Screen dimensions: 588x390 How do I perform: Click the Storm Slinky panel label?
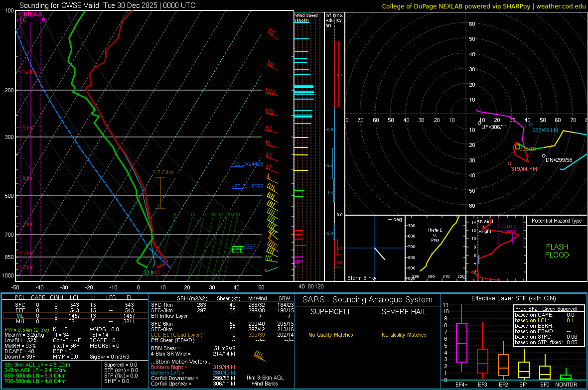click(x=361, y=278)
